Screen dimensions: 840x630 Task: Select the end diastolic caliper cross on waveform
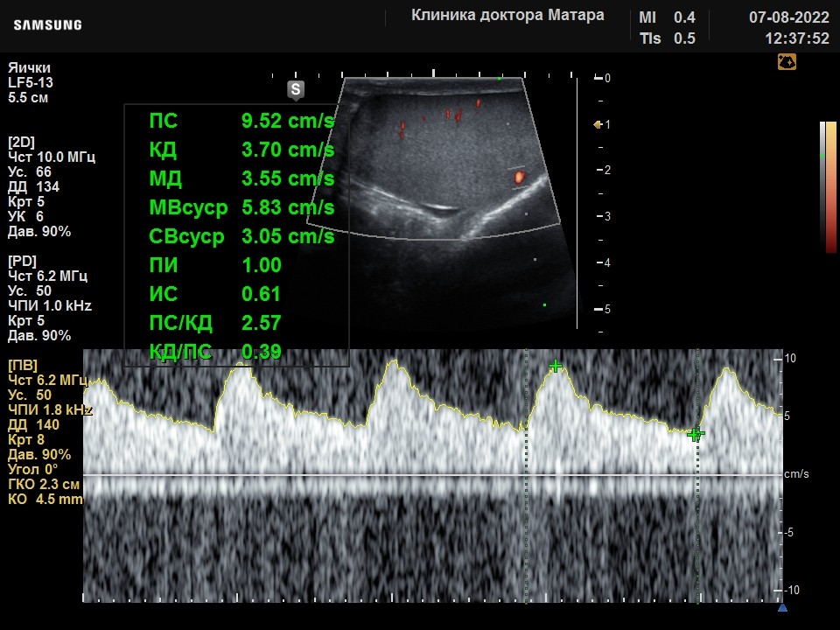point(696,435)
